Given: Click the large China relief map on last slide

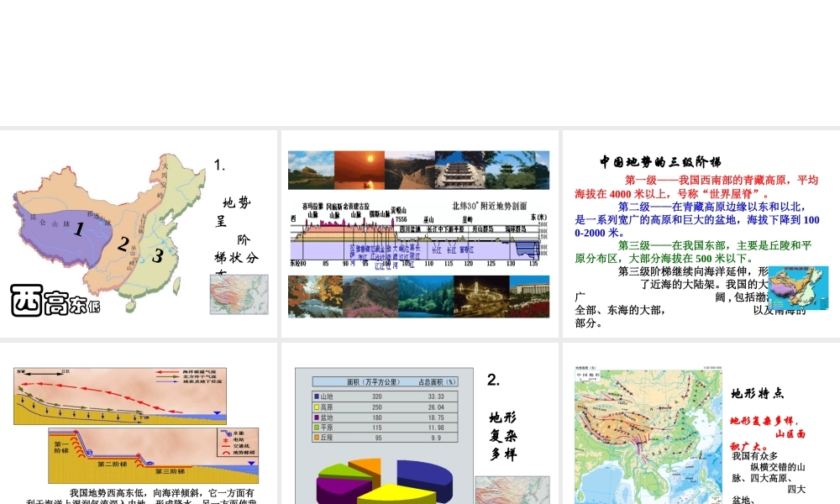Looking at the screenshot, I should coord(648,435).
